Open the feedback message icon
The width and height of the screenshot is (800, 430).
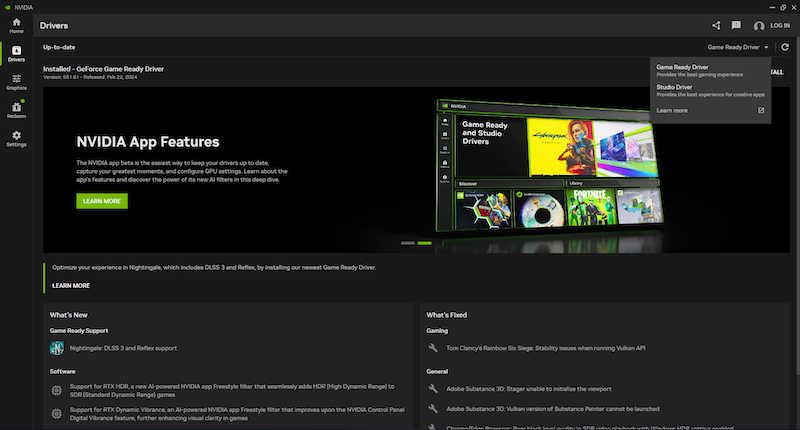click(736, 26)
